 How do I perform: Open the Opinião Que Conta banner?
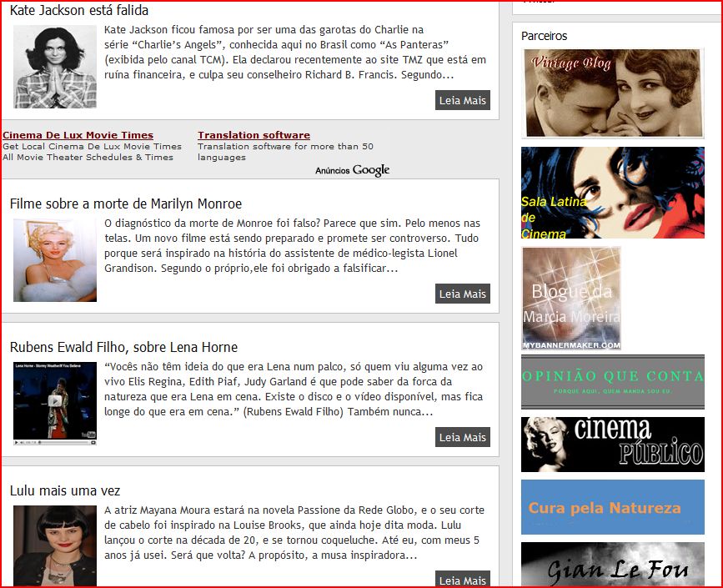pyautogui.click(x=613, y=382)
